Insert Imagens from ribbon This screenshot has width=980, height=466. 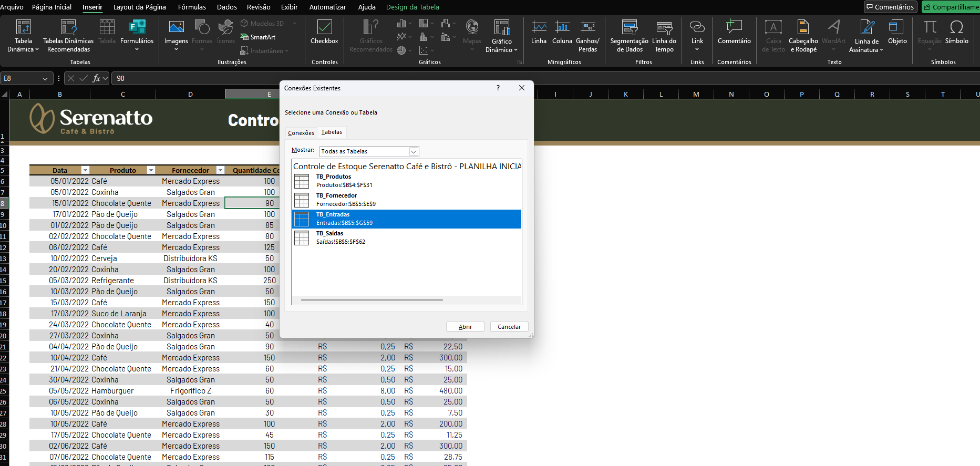tap(176, 32)
